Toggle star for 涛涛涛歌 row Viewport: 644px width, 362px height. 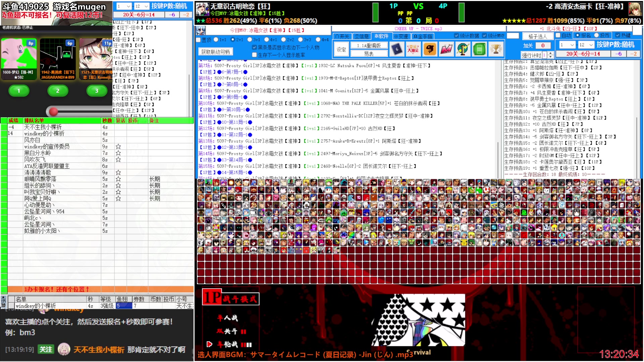tap(118, 172)
